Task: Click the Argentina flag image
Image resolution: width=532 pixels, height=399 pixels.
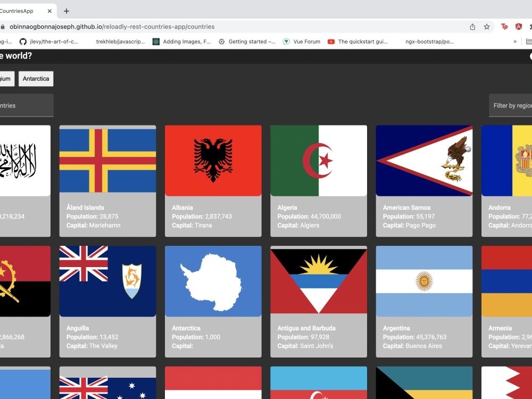Action: point(424,281)
